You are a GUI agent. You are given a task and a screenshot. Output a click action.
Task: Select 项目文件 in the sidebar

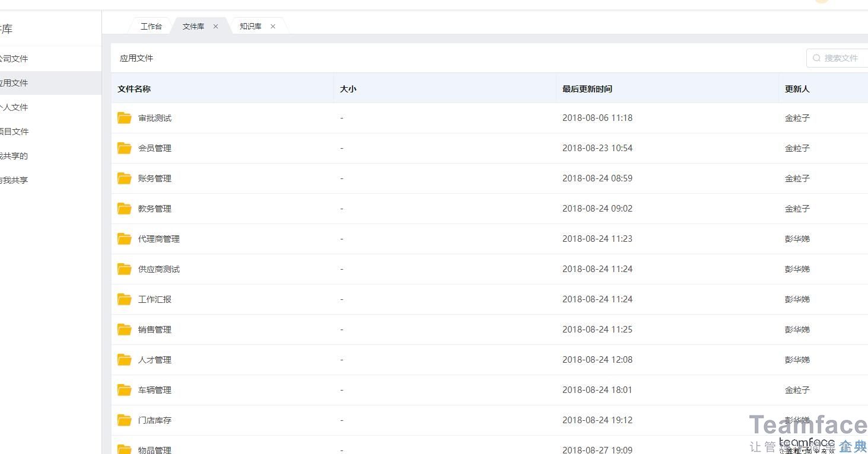tap(14, 132)
